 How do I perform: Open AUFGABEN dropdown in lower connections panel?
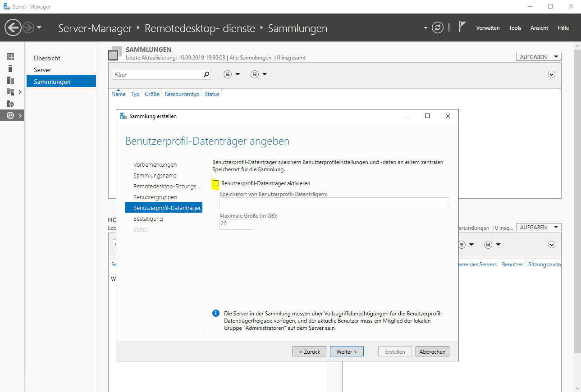click(x=539, y=227)
